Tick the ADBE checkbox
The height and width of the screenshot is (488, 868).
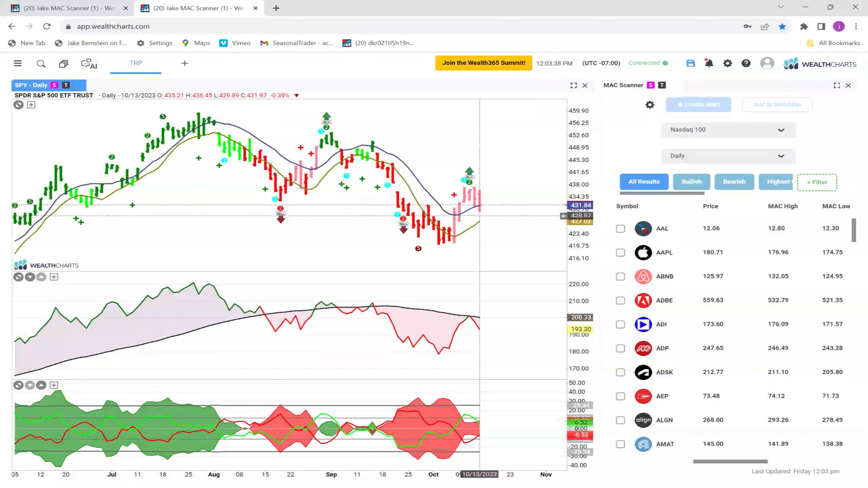pos(620,300)
